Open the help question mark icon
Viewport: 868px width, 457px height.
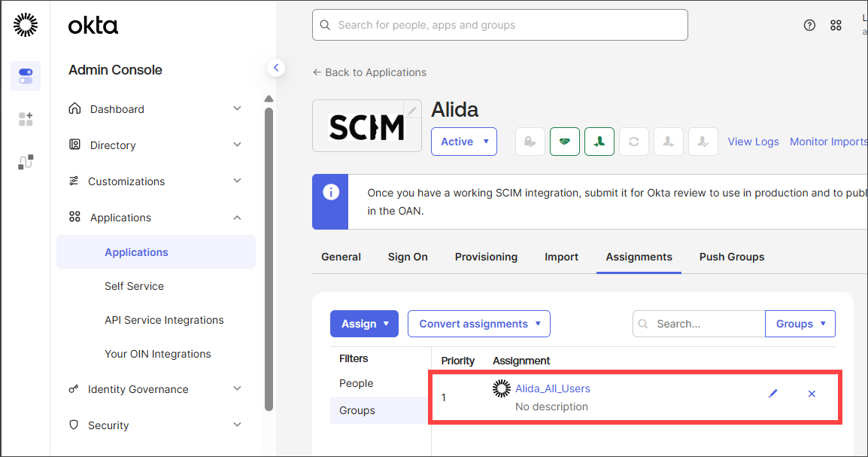(x=809, y=25)
